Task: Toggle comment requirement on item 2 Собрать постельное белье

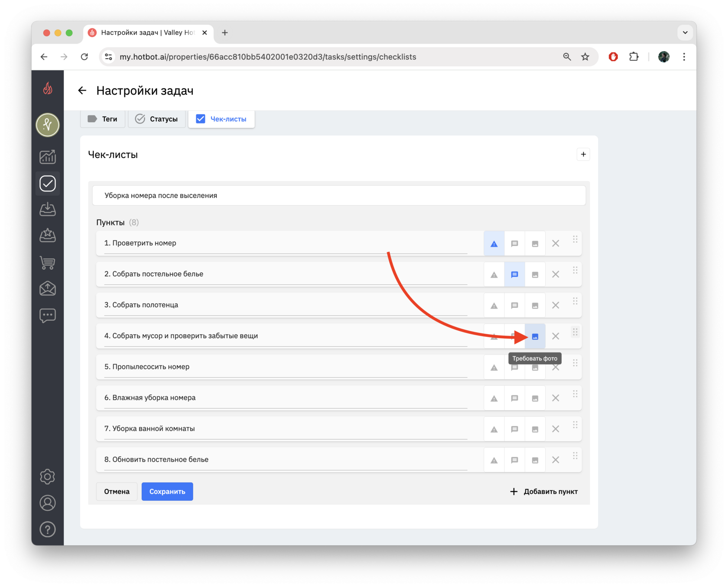Action: (x=514, y=274)
